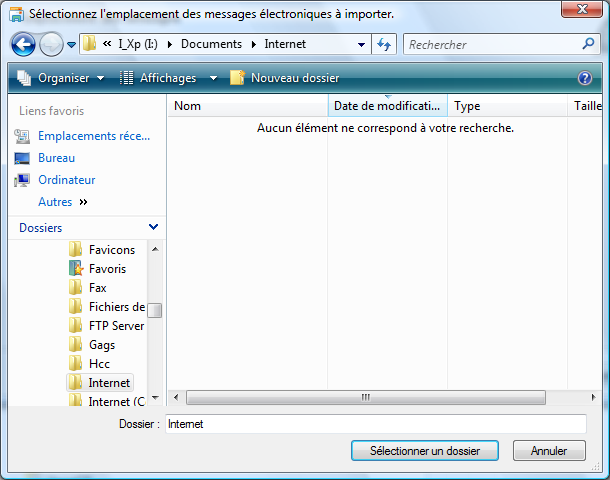
Task: Click the Rechercher search field
Action: tap(492, 44)
